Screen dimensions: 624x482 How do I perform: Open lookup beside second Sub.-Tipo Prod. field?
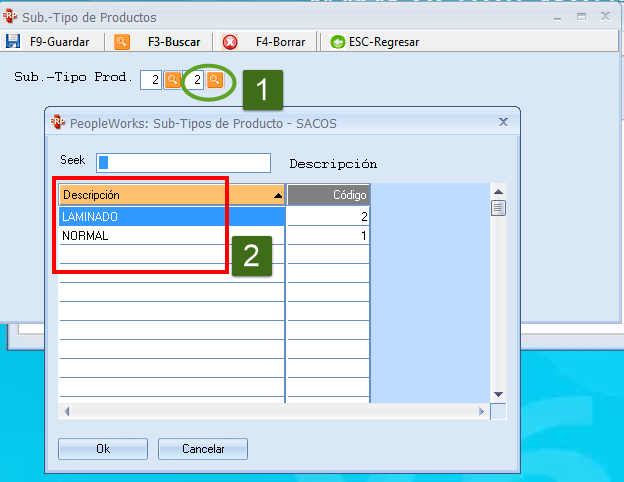click(215, 80)
